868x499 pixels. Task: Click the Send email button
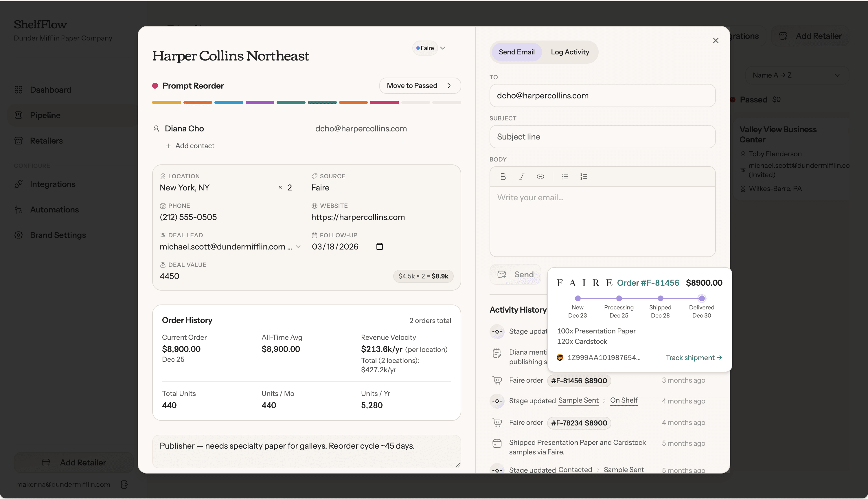coord(516,274)
